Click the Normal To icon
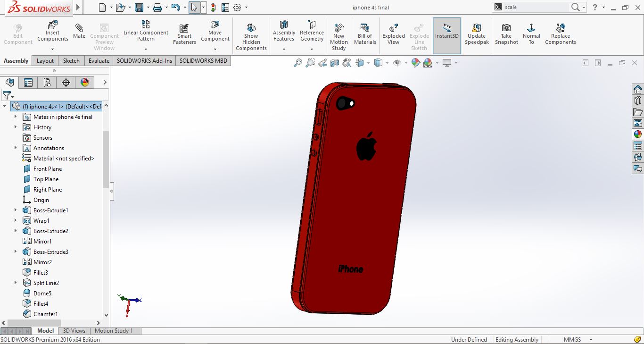644x344 pixels. tap(531, 28)
